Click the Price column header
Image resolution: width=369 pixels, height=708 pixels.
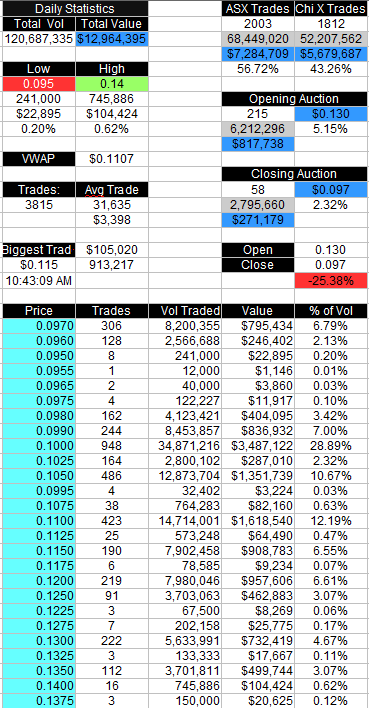click(38, 311)
